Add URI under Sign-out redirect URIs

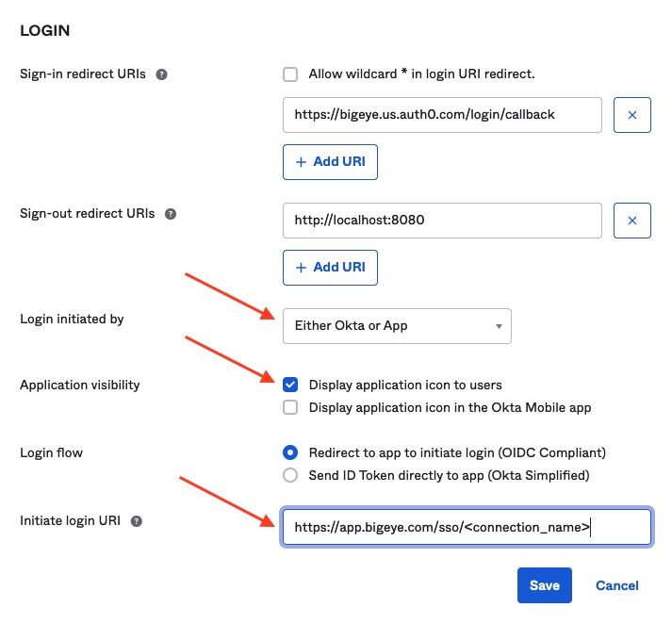[x=330, y=268]
